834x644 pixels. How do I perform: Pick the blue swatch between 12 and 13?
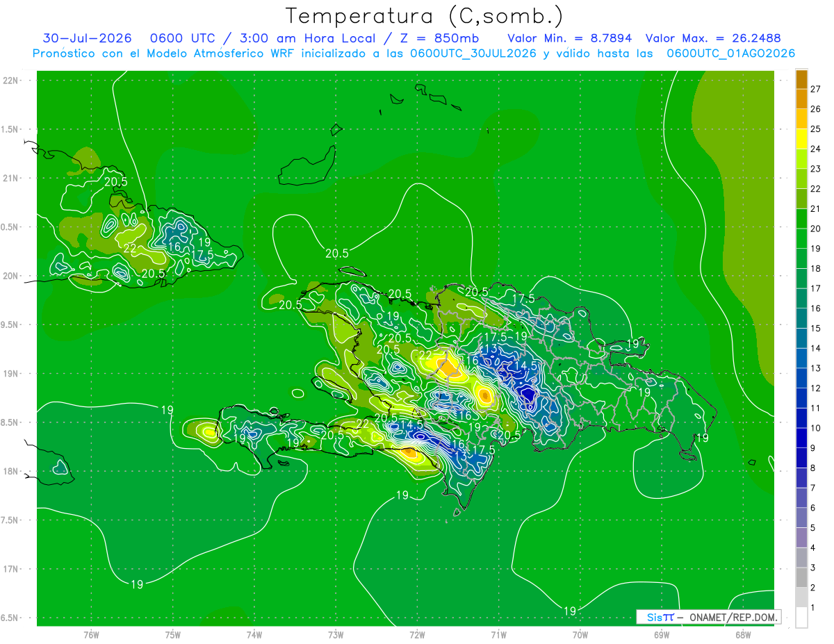tap(802, 379)
